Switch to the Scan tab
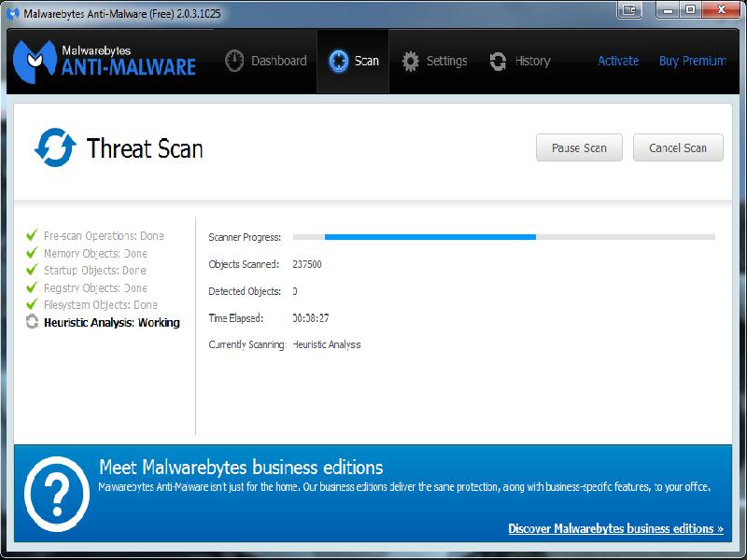The height and width of the screenshot is (560, 747). point(353,61)
